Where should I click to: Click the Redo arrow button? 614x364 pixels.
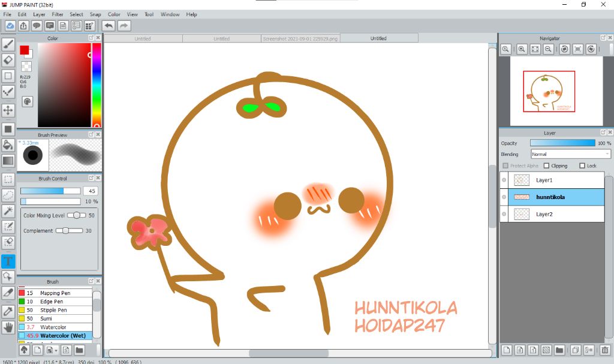pyautogui.click(x=124, y=26)
